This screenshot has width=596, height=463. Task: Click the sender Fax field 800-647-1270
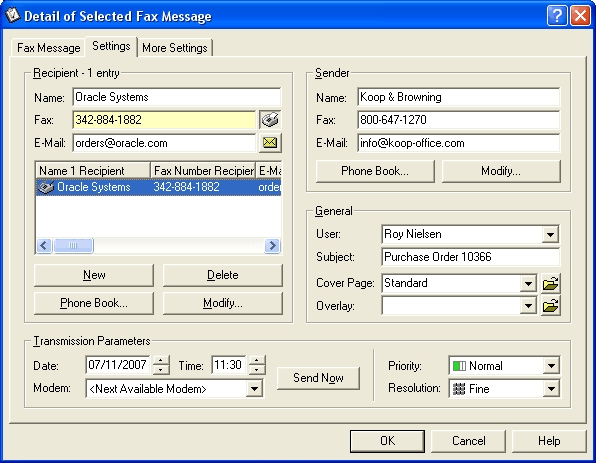click(458, 120)
